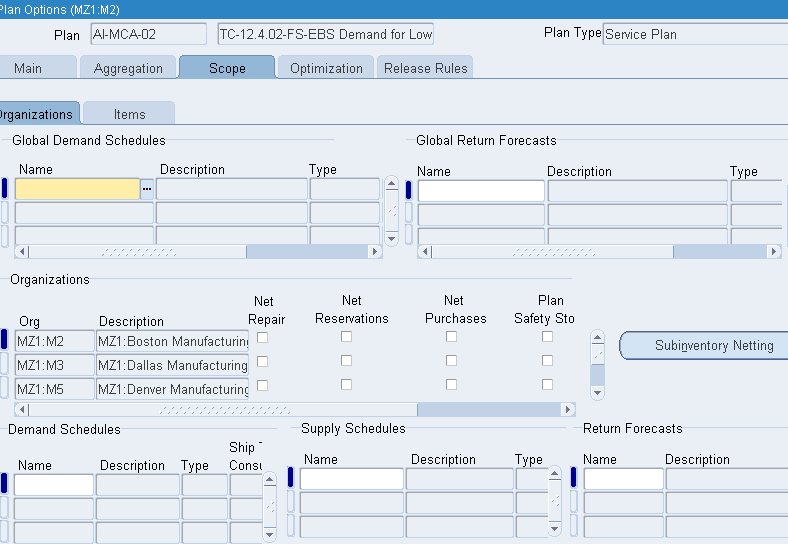Click first Demand Schedules Name field
Screen dimensions: 788x544
(x=54, y=485)
